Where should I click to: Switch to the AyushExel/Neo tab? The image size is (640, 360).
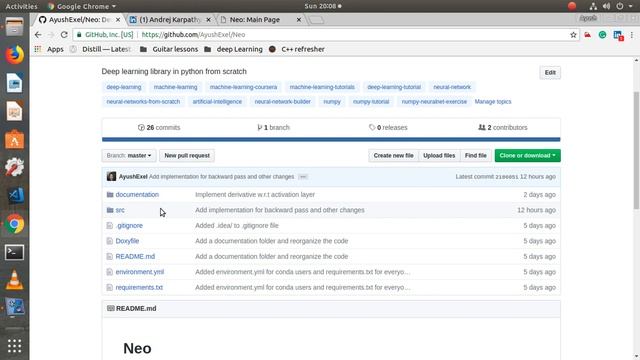click(x=80, y=20)
